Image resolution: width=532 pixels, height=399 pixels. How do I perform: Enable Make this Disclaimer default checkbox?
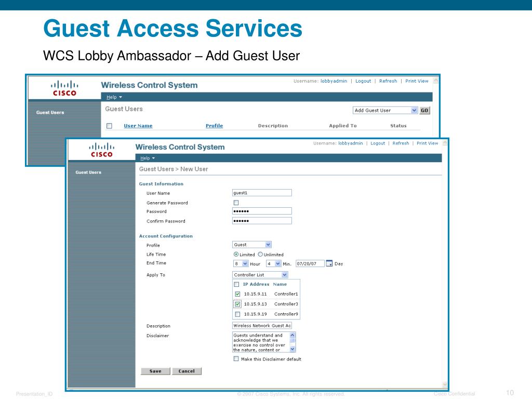(x=236, y=358)
